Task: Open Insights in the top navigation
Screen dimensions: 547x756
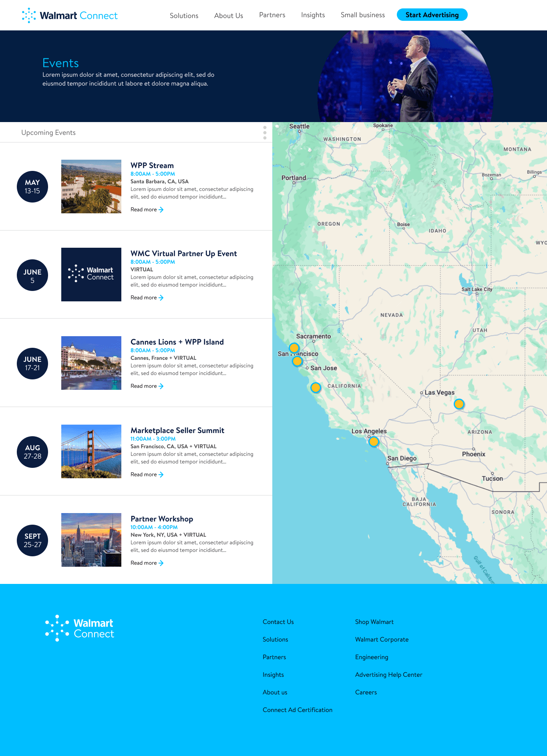Action: (x=313, y=15)
